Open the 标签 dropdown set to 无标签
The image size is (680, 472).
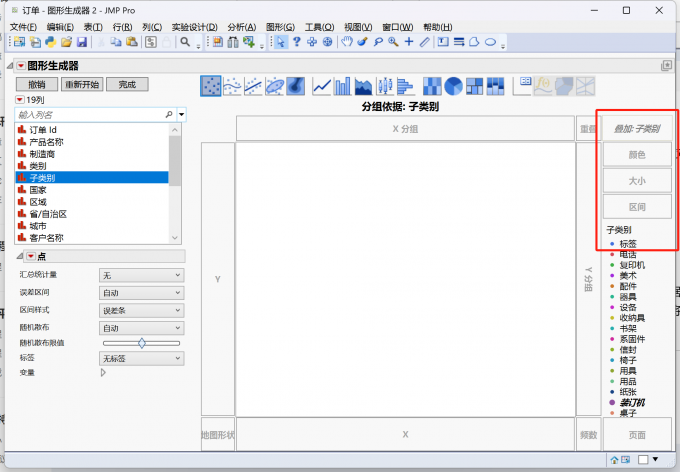pos(141,357)
